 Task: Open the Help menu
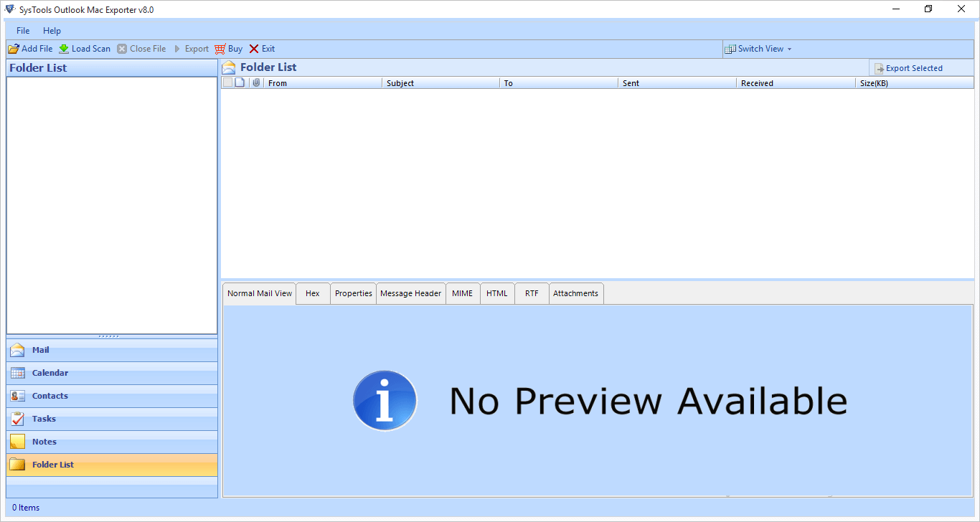(52, 31)
